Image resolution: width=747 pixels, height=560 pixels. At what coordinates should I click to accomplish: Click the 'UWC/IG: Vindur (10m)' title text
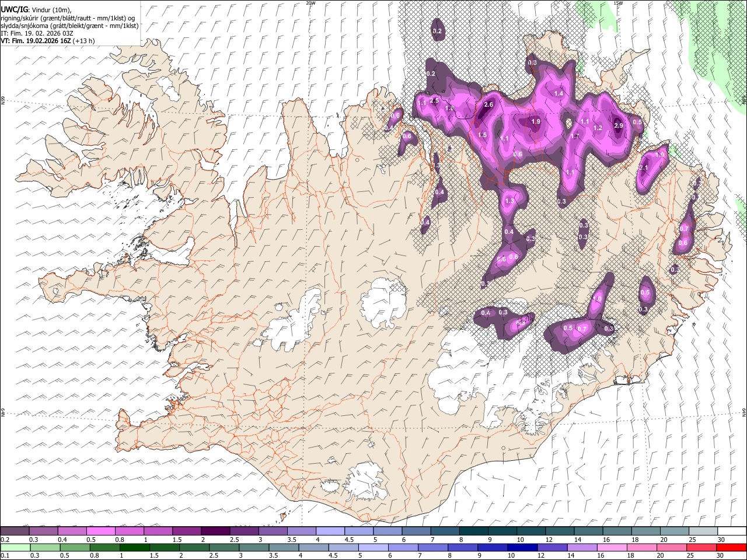point(36,9)
